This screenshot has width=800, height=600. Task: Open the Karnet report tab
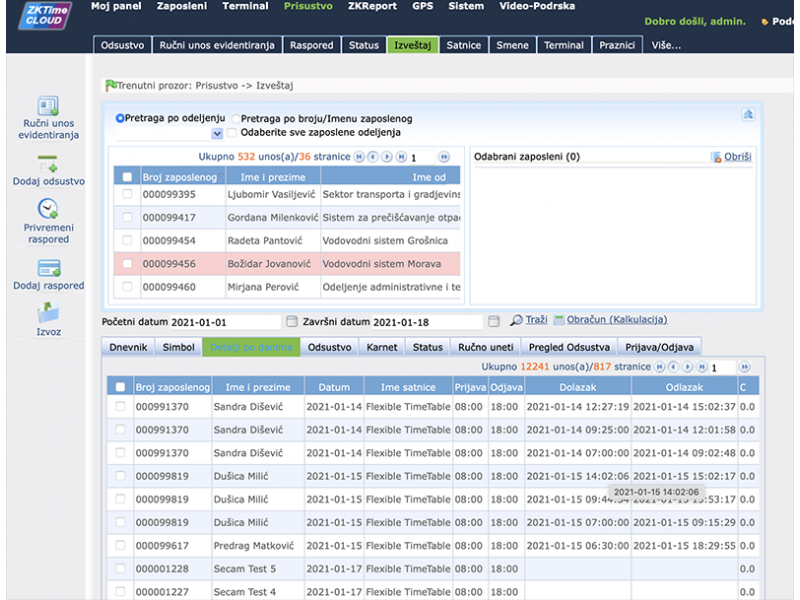click(382, 347)
